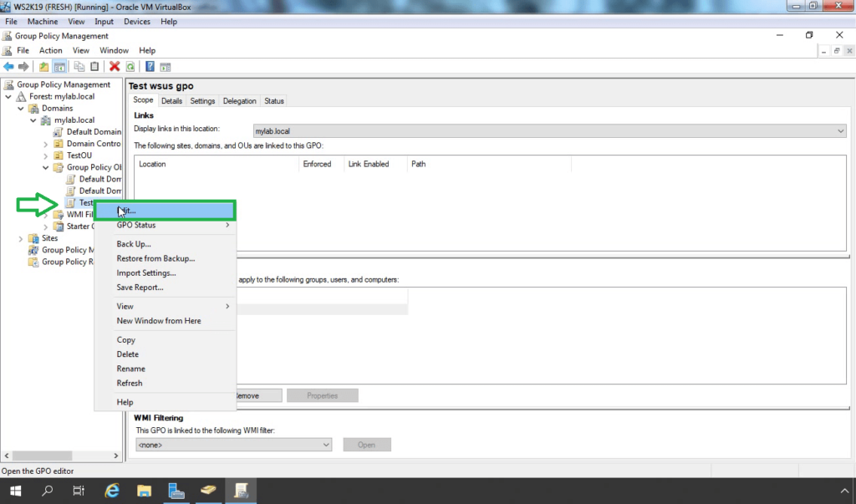Open the Window menu of Group Policy Management
Screen dimensions: 856x504
click(114, 50)
